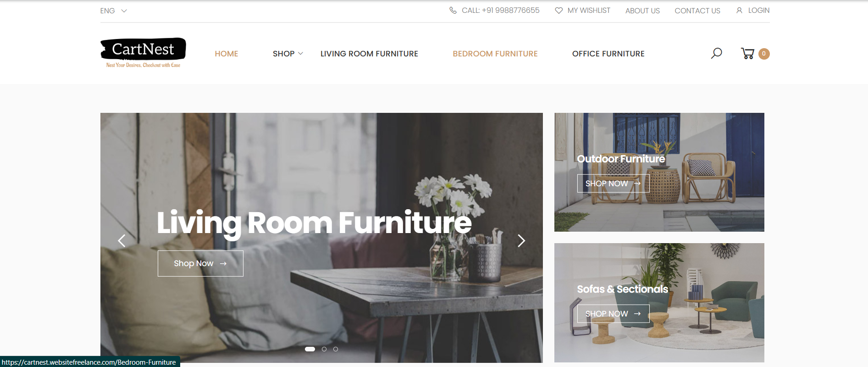The width and height of the screenshot is (868, 367).
Task: Open the search magnifier icon
Action: pyautogui.click(x=716, y=53)
